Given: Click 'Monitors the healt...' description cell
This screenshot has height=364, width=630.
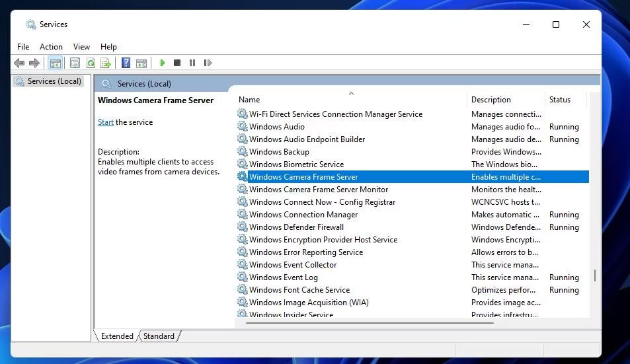Looking at the screenshot, I should coord(506,190).
